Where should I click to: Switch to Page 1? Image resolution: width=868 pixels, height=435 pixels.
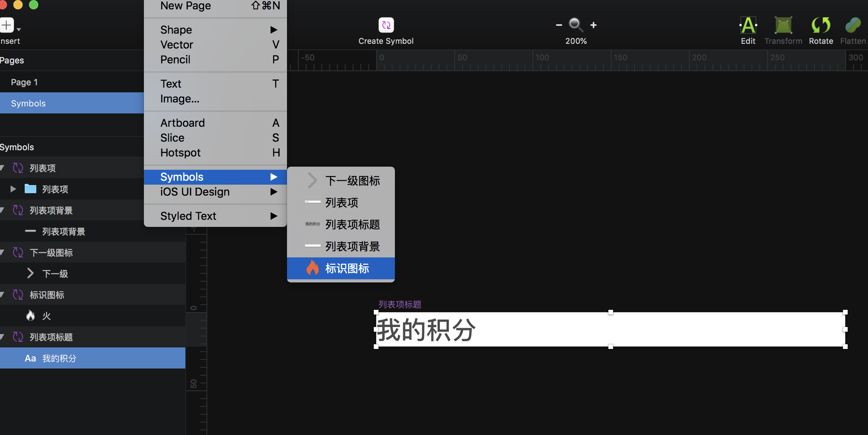coord(24,82)
